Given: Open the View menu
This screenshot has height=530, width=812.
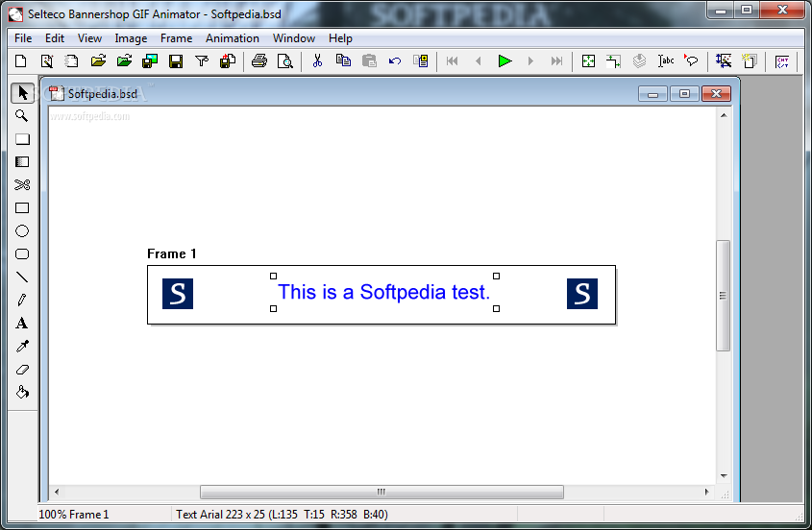Looking at the screenshot, I should coord(89,38).
